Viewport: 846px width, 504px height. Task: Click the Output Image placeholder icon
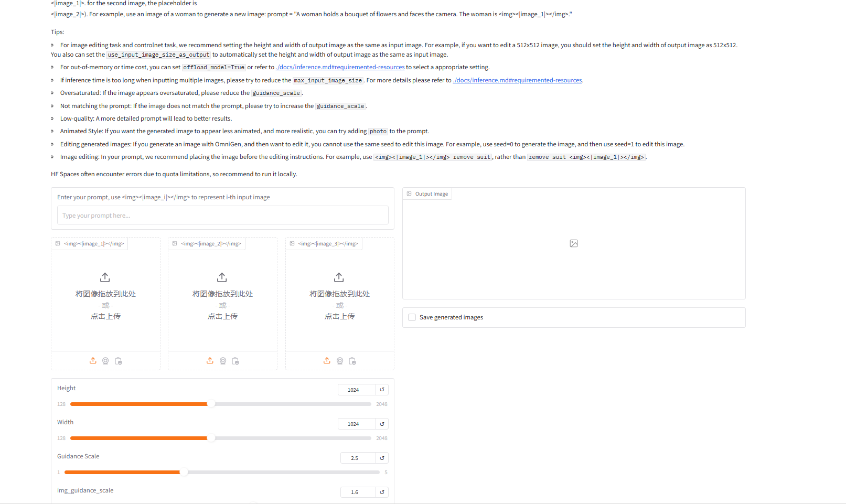click(574, 243)
